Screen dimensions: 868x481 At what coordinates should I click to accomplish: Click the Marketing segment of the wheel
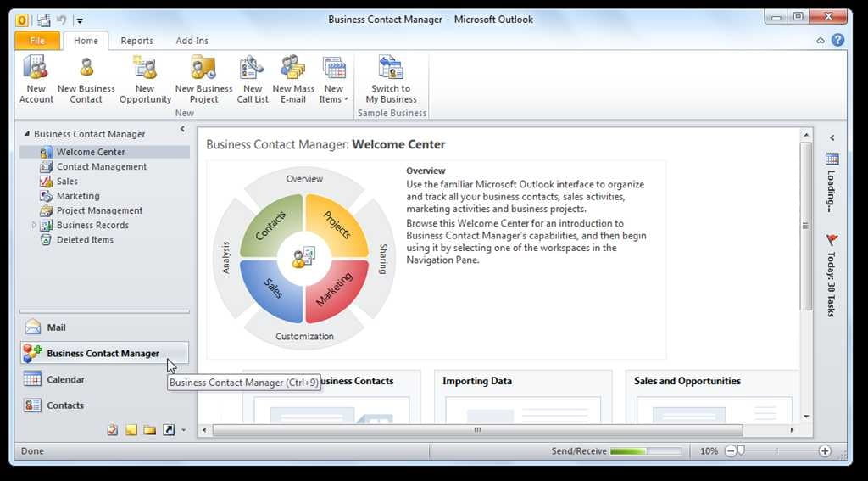(336, 290)
